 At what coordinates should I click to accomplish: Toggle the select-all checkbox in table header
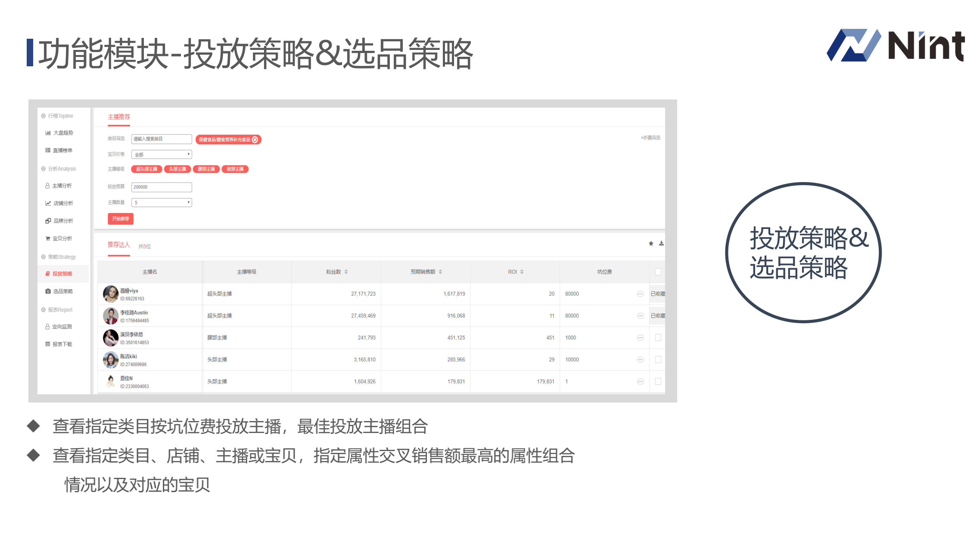click(658, 272)
